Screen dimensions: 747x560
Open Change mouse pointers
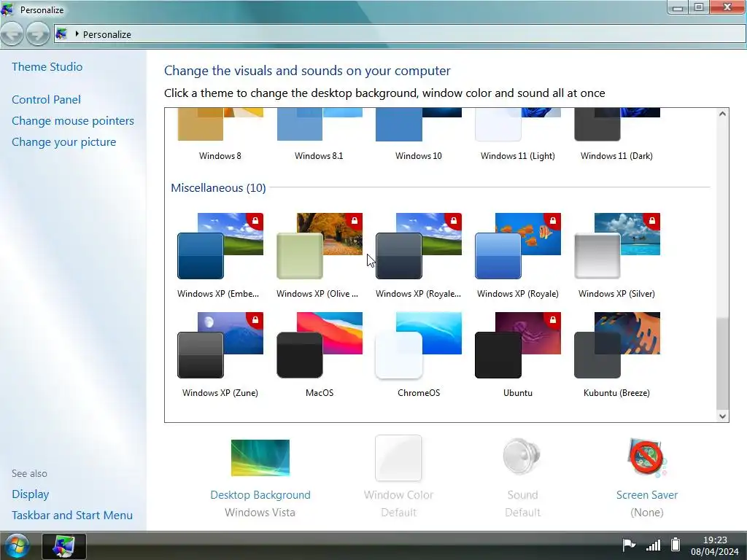point(73,121)
